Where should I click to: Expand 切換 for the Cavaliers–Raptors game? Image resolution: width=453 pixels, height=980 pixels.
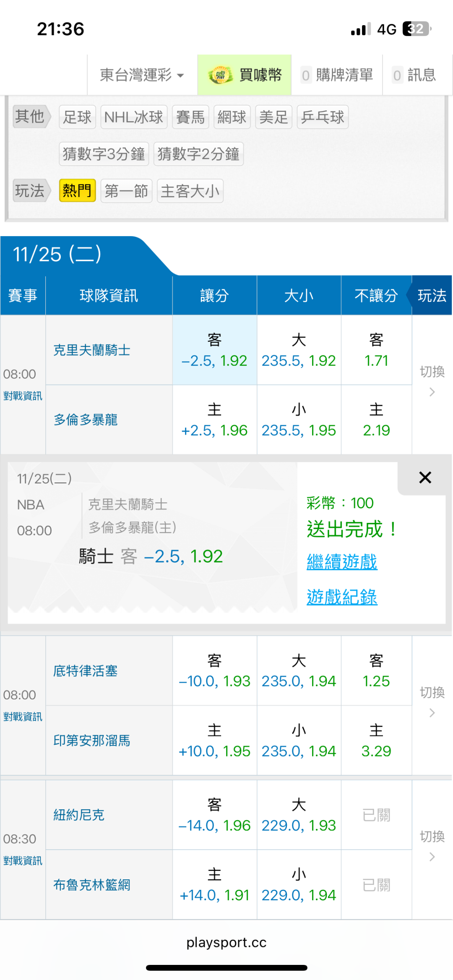coord(432,381)
